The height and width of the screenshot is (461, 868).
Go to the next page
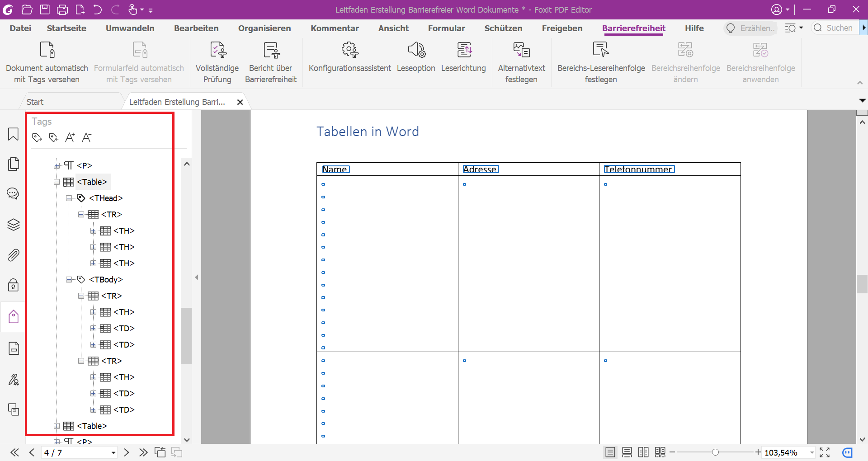pos(127,452)
